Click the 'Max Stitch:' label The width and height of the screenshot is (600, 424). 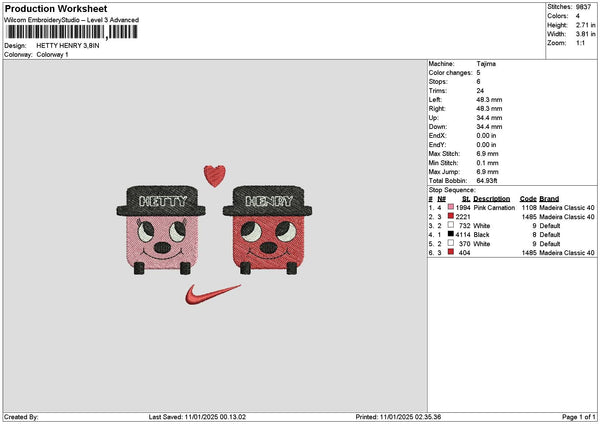point(444,154)
